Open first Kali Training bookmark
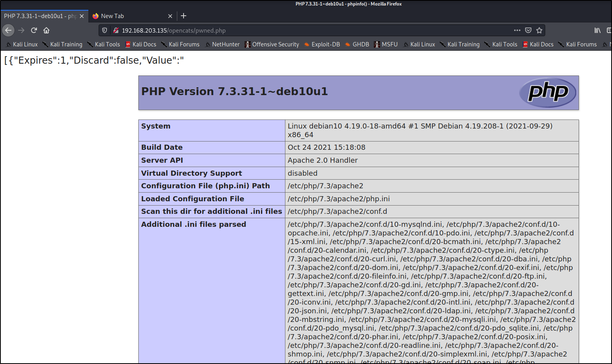This screenshot has width=612, height=364. pos(62,44)
